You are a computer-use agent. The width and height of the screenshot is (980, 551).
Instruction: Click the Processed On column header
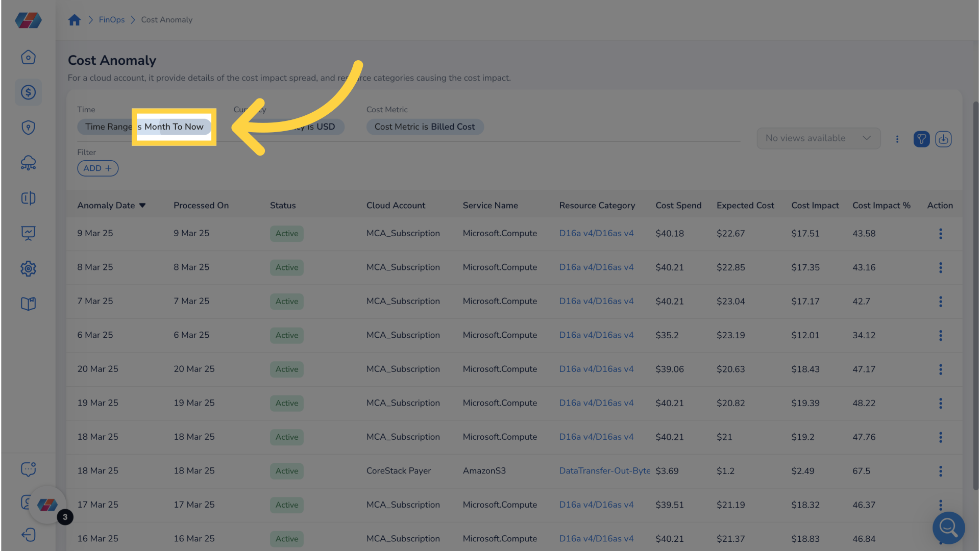(x=201, y=205)
